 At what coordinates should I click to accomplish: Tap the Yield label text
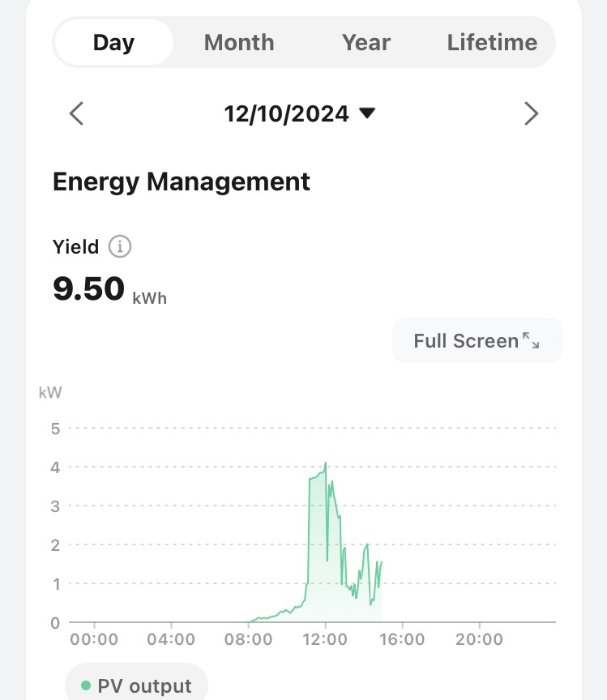pyautogui.click(x=75, y=246)
